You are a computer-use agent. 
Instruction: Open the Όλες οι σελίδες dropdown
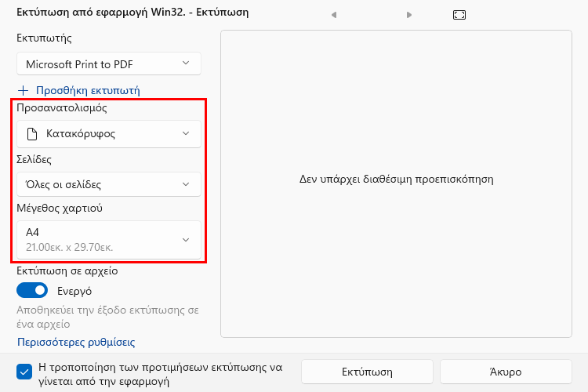[109, 184]
